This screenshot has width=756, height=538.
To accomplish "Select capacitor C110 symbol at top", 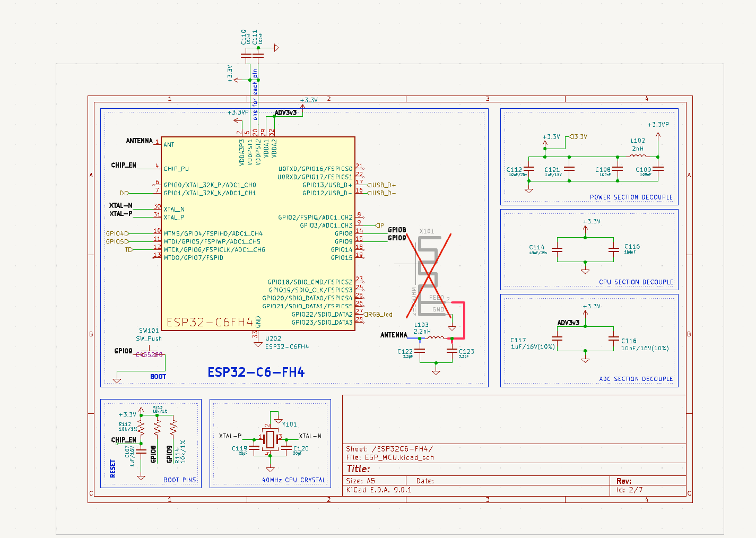I will tap(247, 55).
